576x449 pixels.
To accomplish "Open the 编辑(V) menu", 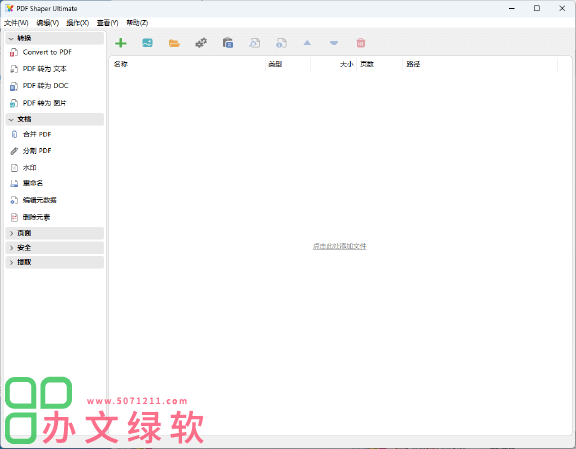I will pyautogui.click(x=48, y=23).
